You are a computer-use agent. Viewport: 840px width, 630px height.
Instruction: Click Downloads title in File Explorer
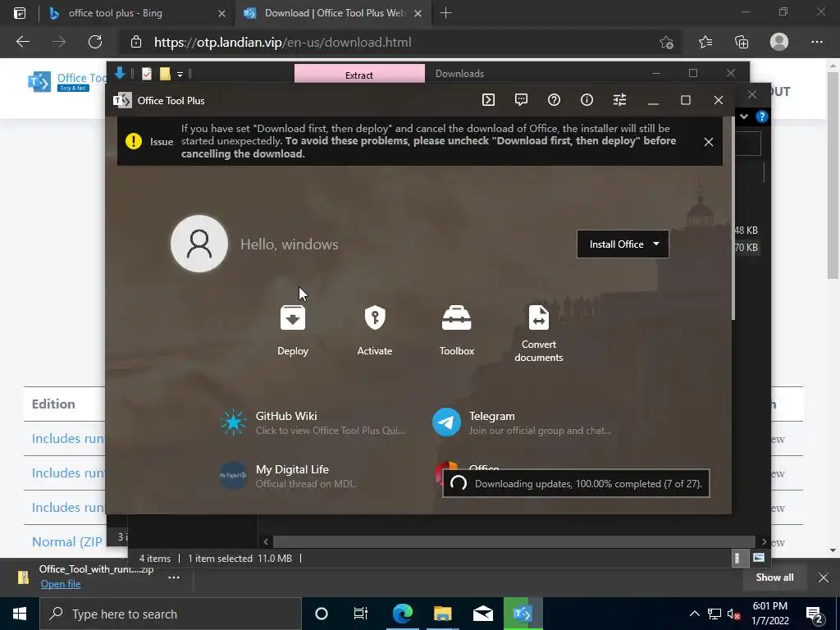click(459, 74)
